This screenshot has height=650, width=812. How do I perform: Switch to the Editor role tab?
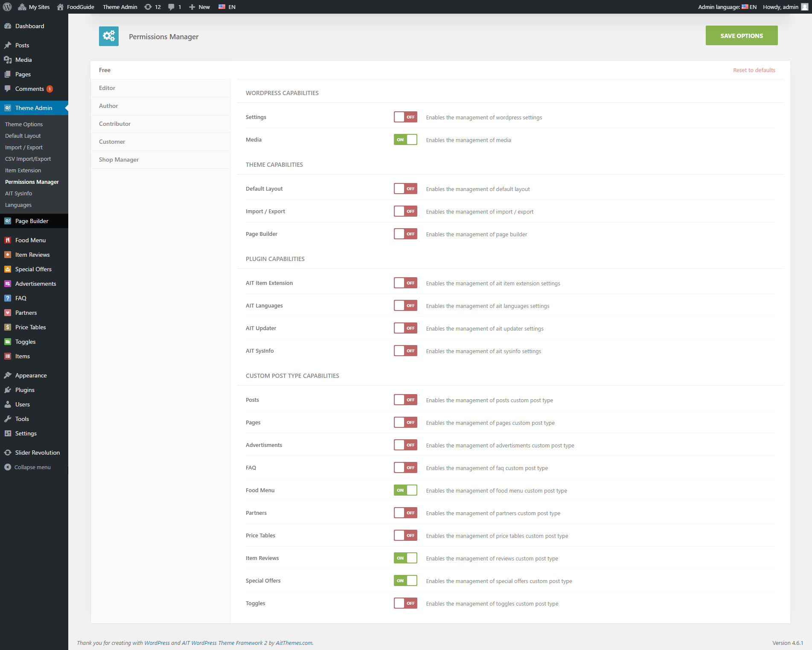(107, 88)
